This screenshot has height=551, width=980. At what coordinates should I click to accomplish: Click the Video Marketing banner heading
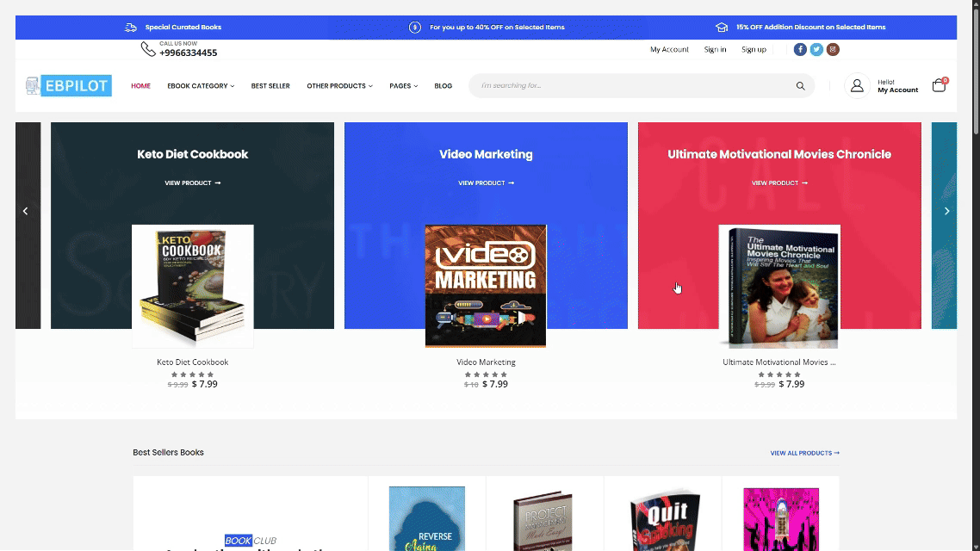(486, 154)
